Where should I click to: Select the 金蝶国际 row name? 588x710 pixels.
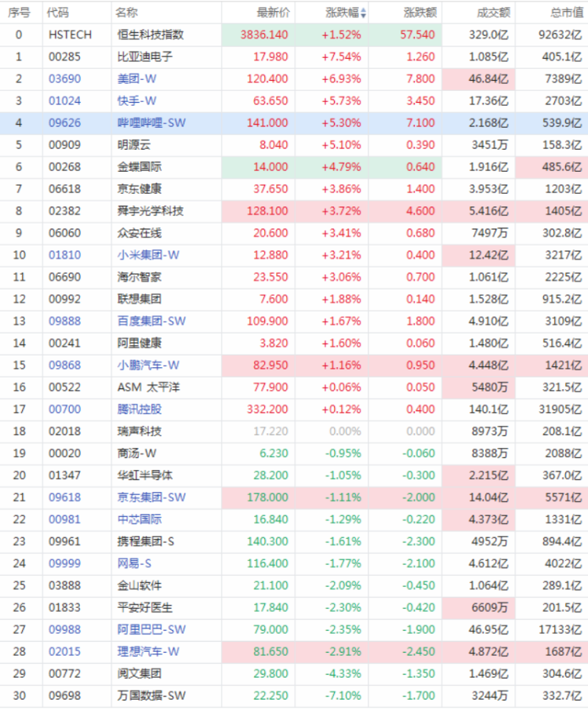140,167
